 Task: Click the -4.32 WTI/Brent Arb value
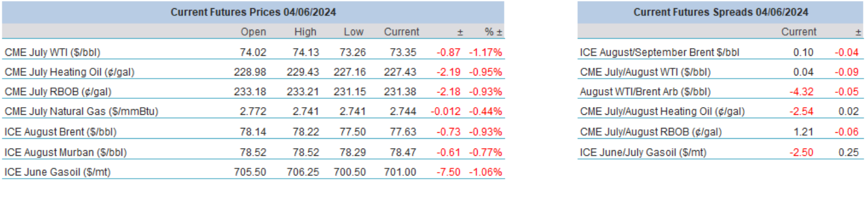click(x=801, y=92)
